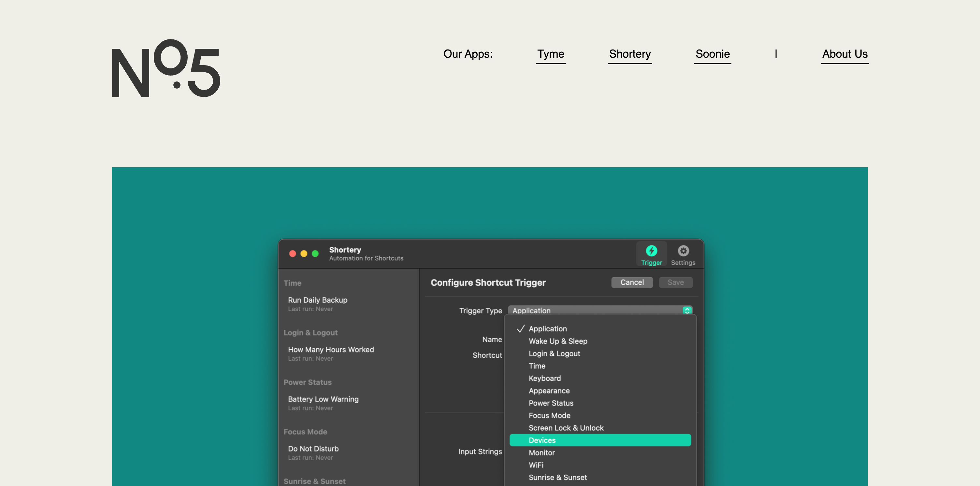
Task: Choose Time in the trigger type list
Action: tap(600, 366)
